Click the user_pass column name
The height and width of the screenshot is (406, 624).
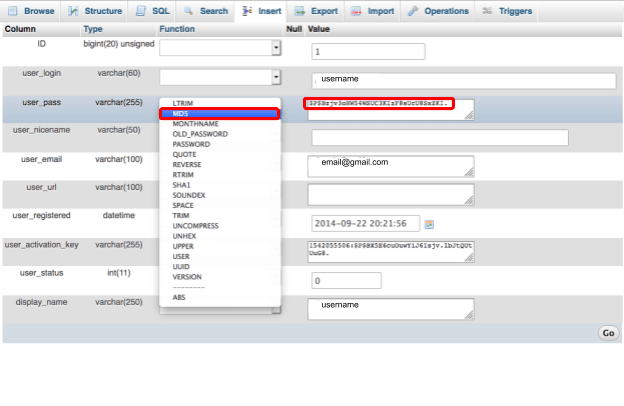point(41,102)
